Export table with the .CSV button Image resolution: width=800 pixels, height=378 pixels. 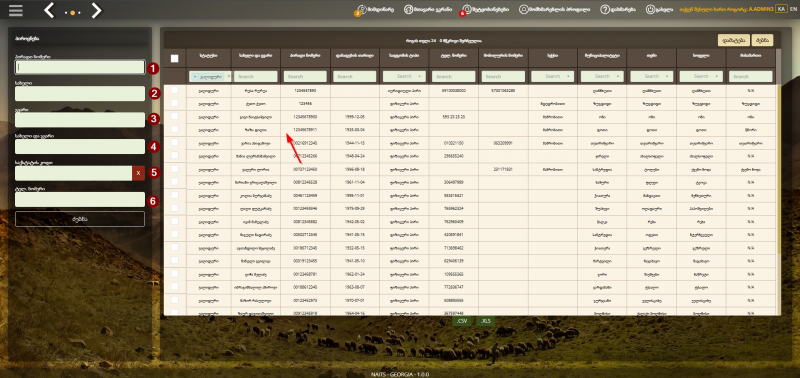462,321
